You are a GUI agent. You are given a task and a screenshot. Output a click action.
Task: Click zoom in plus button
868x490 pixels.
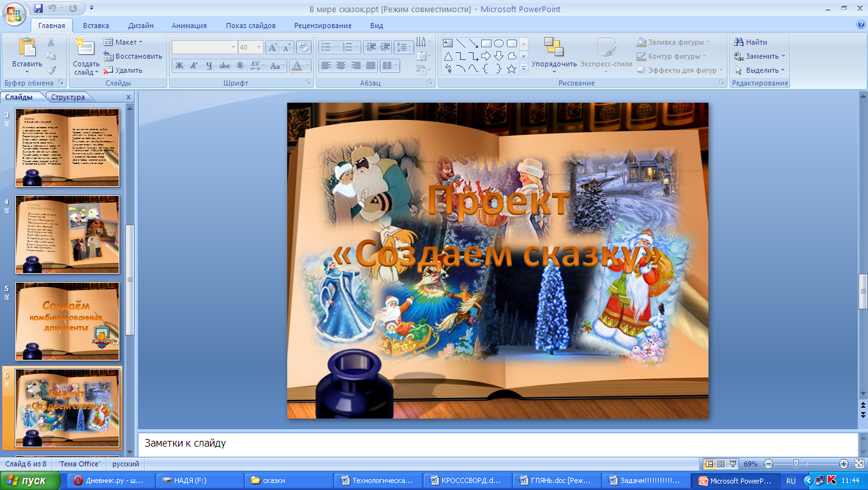pyautogui.click(x=843, y=464)
